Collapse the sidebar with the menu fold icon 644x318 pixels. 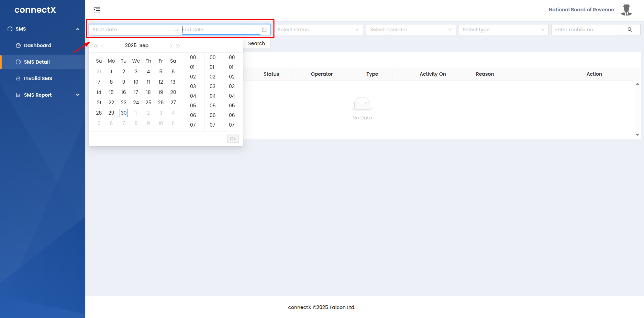pyautogui.click(x=97, y=10)
